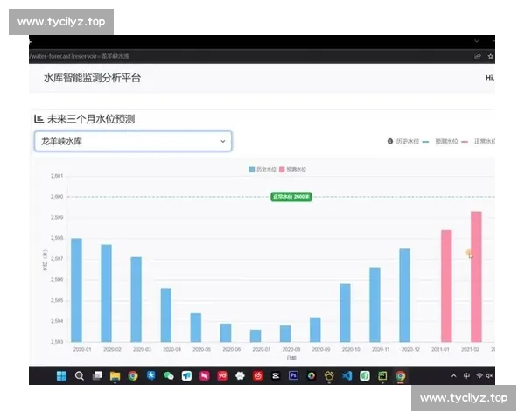Open CapCut icon in the taskbar
This screenshot has height=420, width=525.
tap(276, 375)
